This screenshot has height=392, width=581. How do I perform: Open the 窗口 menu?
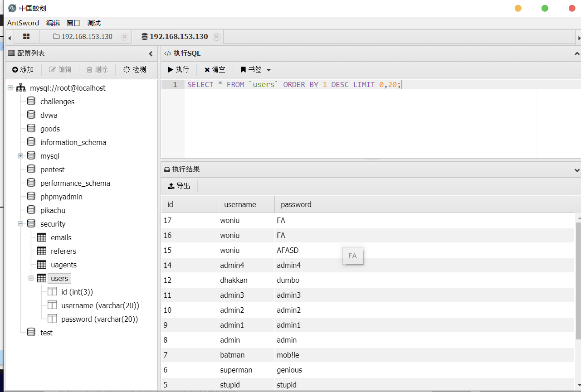[73, 23]
